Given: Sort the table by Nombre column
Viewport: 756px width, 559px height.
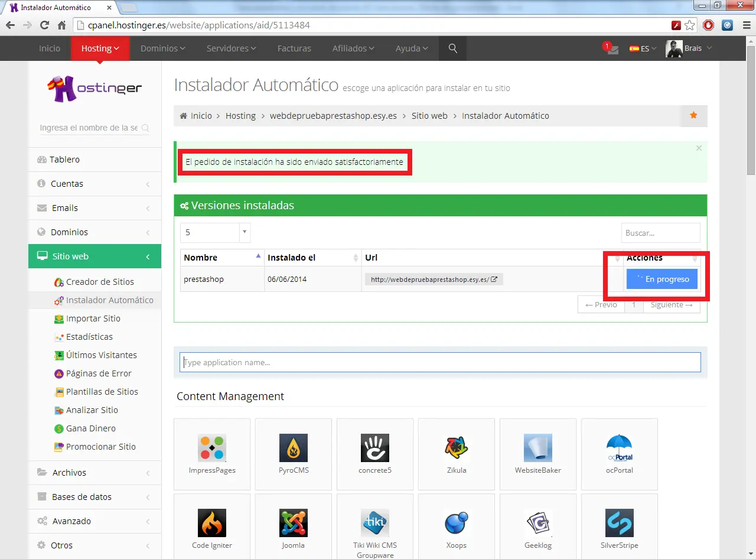Looking at the screenshot, I should click(222, 258).
